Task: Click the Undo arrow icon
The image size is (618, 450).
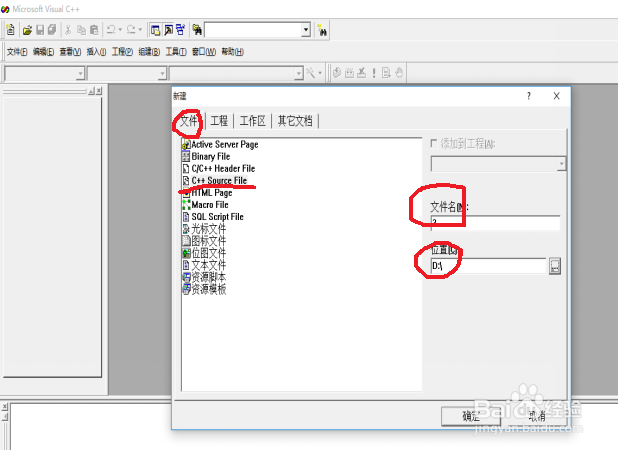Action: click(111, 30)
